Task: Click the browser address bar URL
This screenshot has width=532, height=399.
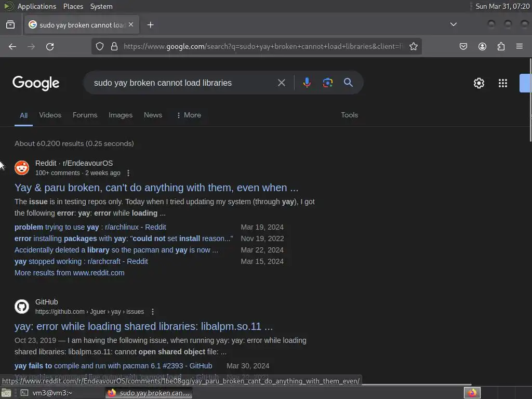Action: pos(263,46)
